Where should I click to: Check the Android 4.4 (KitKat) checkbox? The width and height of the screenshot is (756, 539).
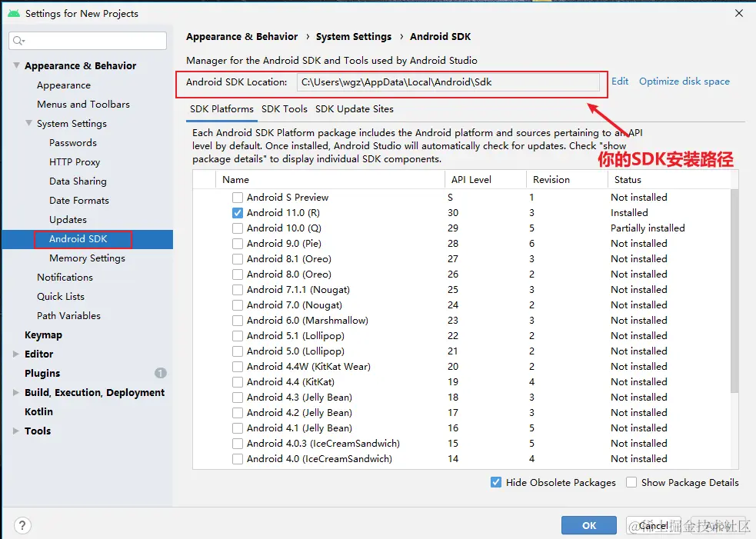click(x=237, y=382)
